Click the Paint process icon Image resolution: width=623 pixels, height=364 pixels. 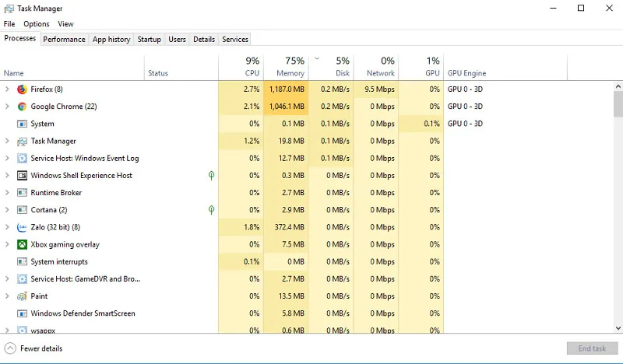22,296
